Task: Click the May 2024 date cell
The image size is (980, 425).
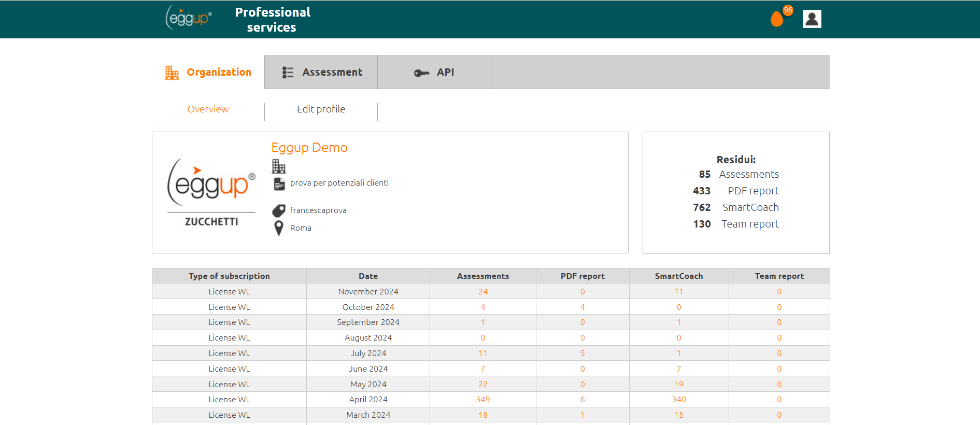Action: point(368,385)
